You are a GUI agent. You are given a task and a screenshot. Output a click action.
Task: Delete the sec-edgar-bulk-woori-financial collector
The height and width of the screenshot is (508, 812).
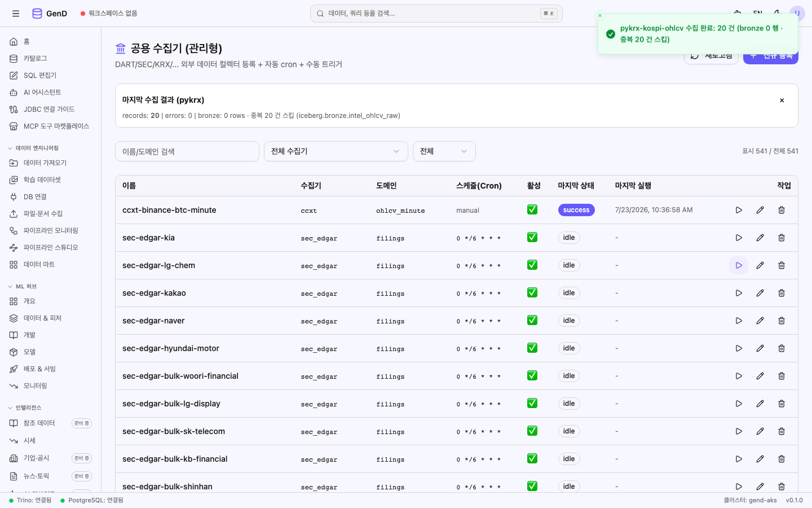[x=782, y=376]
